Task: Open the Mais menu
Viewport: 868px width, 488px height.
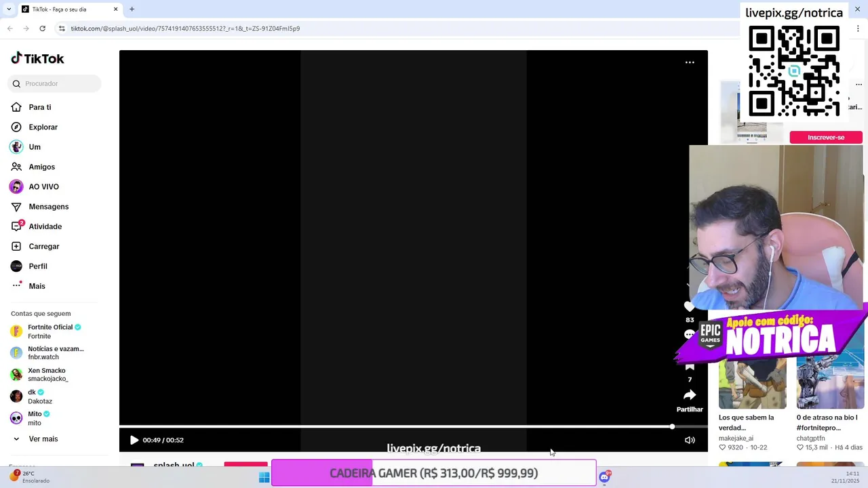Action: [28, 286]
